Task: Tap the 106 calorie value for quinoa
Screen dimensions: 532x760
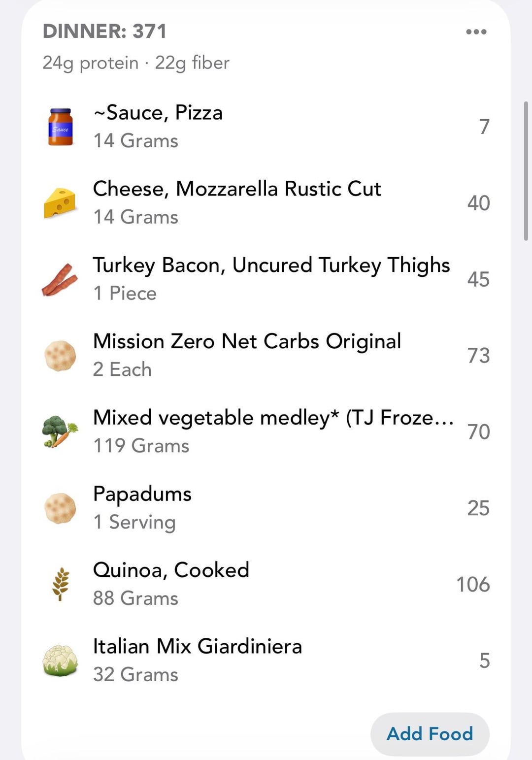Action: [x=473, y=585]
